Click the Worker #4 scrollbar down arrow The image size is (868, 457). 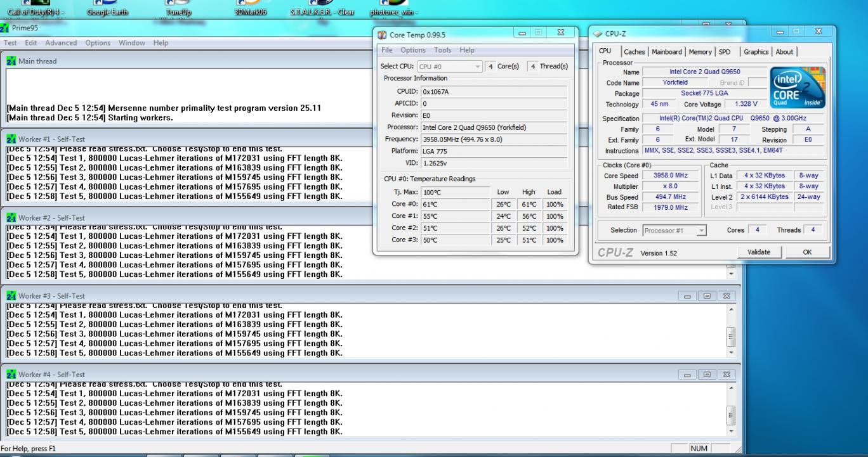click(x=732, y=430)
